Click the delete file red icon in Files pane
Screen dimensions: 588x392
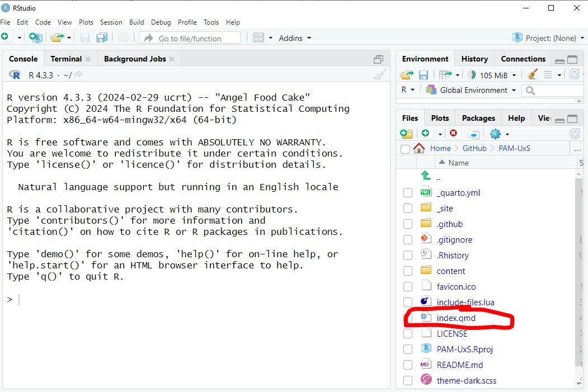click(453, 134)
